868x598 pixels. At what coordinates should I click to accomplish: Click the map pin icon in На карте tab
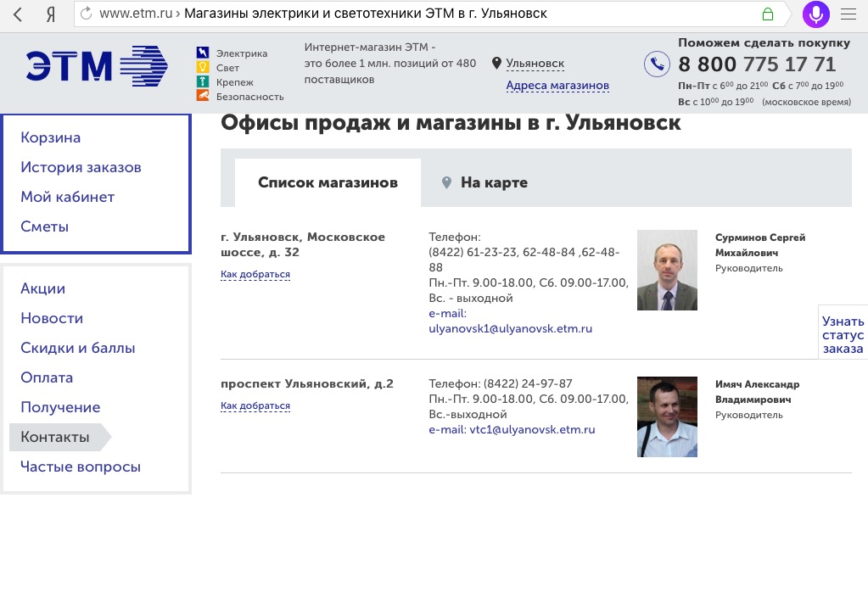tap(447, 182)
